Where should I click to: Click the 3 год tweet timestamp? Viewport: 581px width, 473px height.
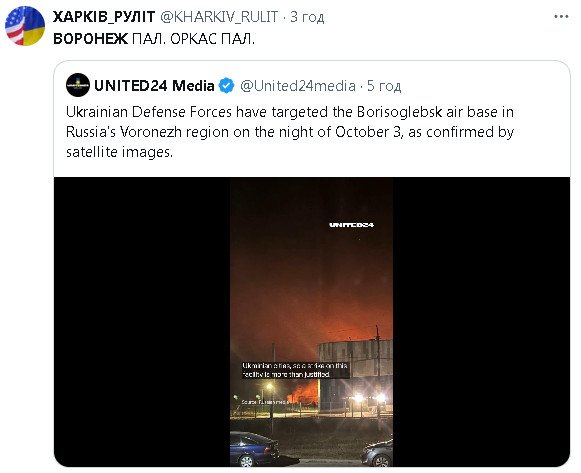click(x=307, y=17)
